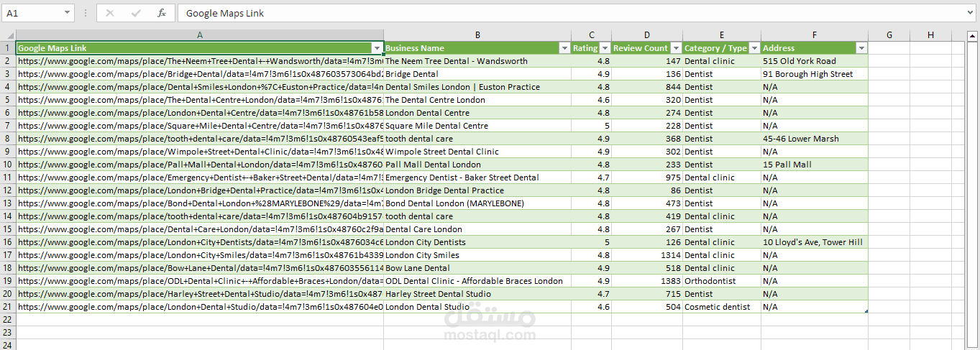Select row 21 header
Image resolution: width=980 pixels, height=350 pixels.
click(8, 307)
